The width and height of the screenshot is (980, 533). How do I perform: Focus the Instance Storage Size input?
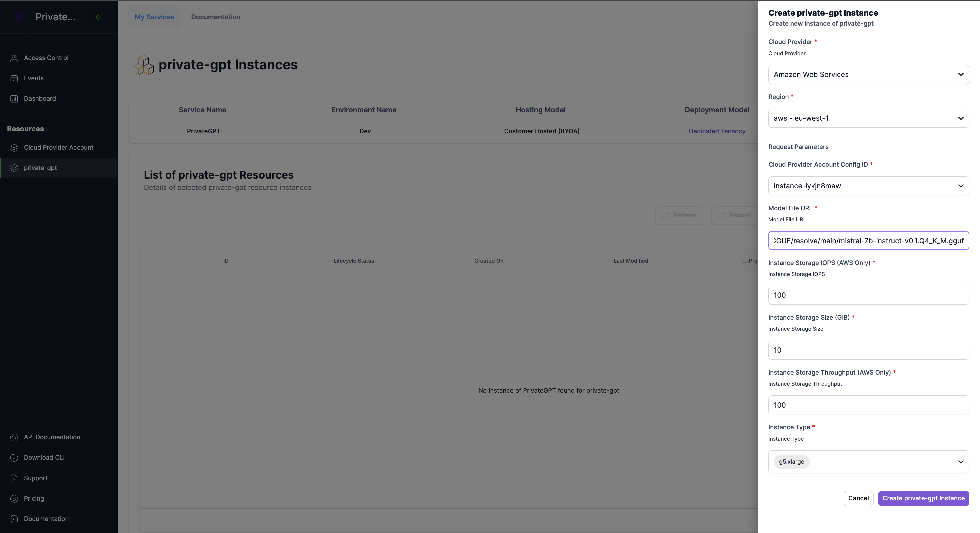coord(869,350)
